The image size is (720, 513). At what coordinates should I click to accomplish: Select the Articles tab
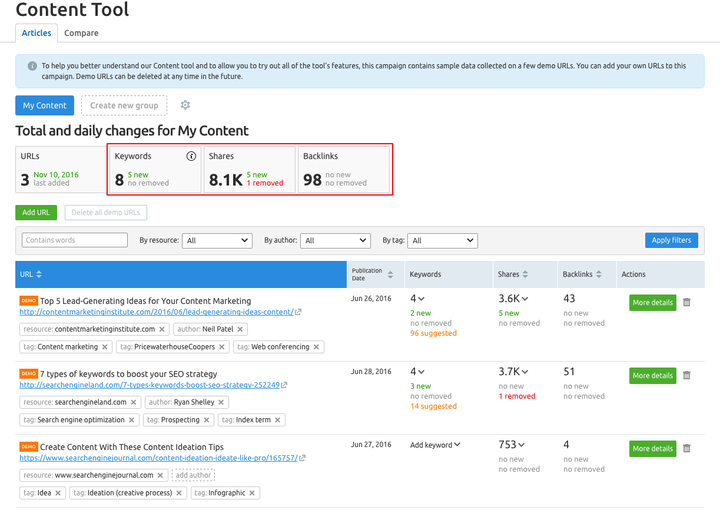tap(36, 33)
